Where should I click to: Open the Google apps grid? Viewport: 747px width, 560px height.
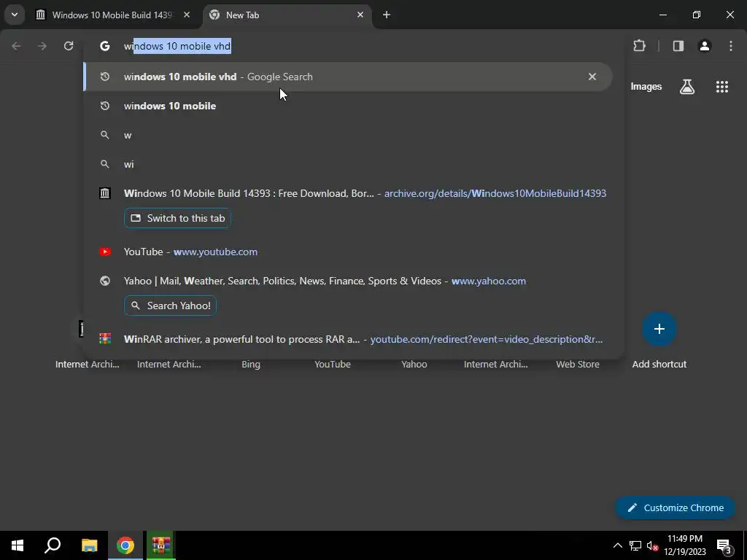[722, 87]
